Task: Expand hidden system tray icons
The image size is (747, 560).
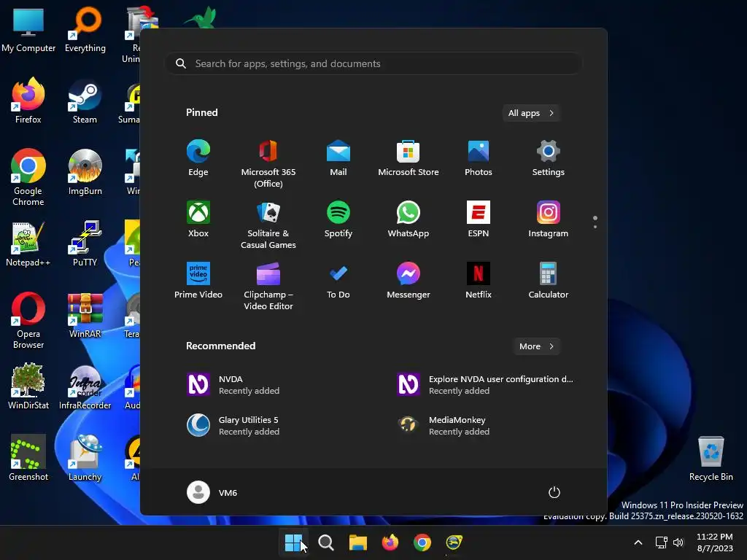Action: click(x=638, y=542)
